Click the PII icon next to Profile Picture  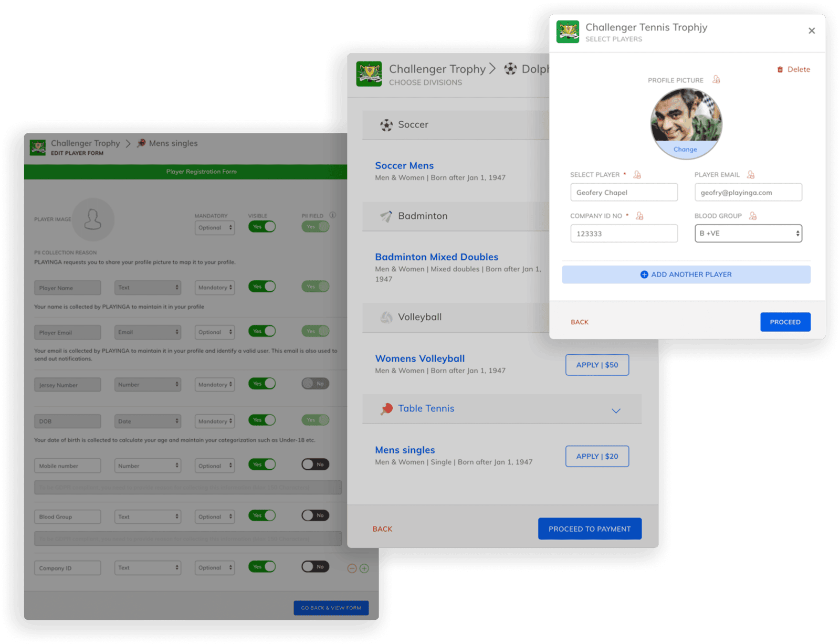(x=716, y=80)
